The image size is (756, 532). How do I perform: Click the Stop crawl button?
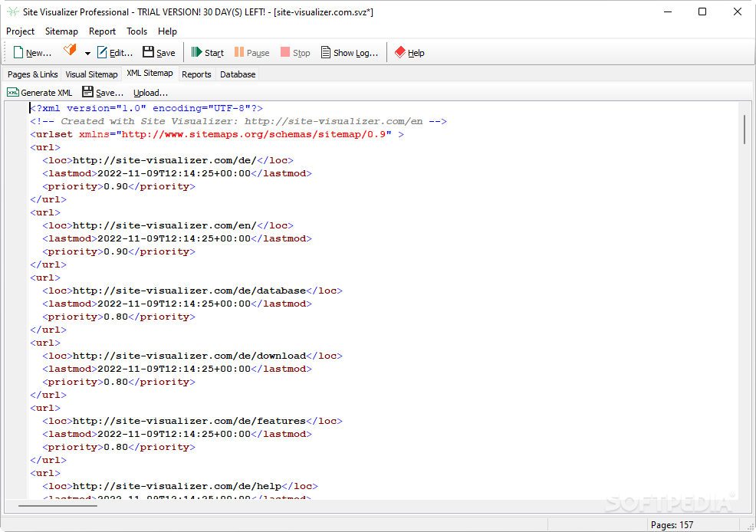pyautogui.click(x=295, y=53)
